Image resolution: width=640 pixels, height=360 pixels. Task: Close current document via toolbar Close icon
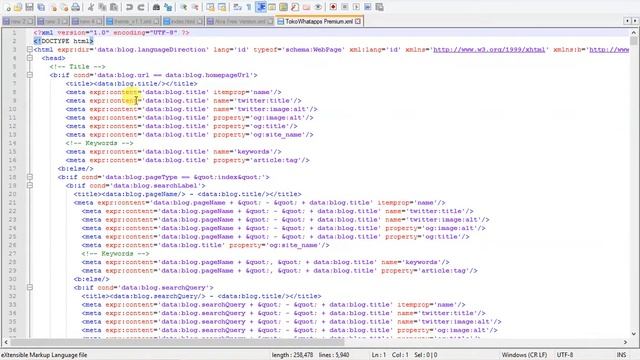(x=53, y=7)
